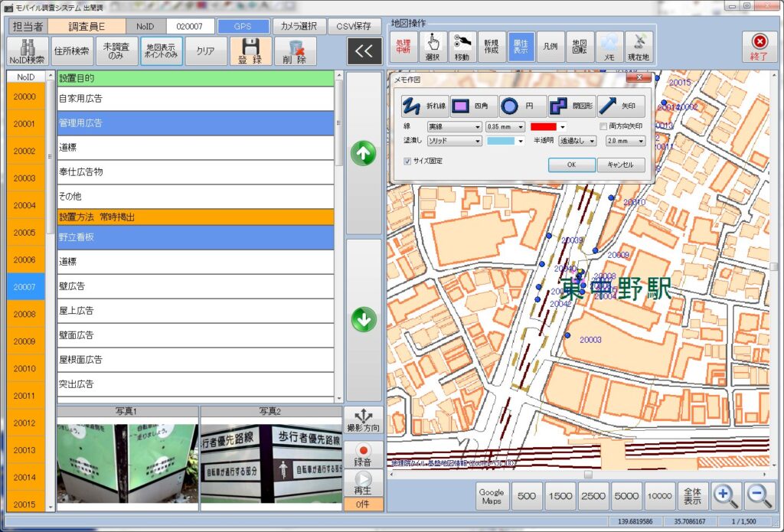Select the 選択 hand pointer map tool
This screenshot has width=784, height=532.
point(432,47)
